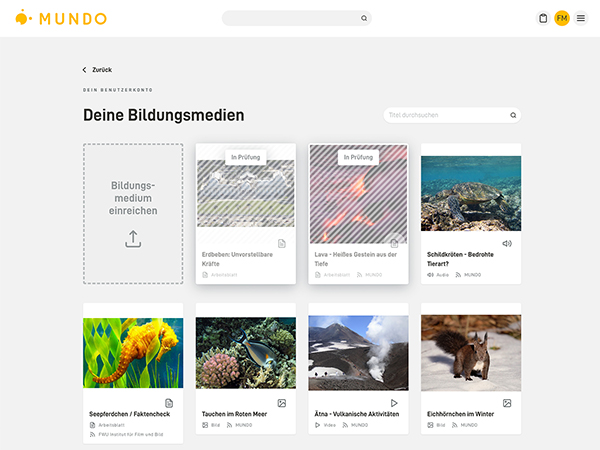
Task: Click document icon on Seepferdchen card
Action: tap(169, 403)
